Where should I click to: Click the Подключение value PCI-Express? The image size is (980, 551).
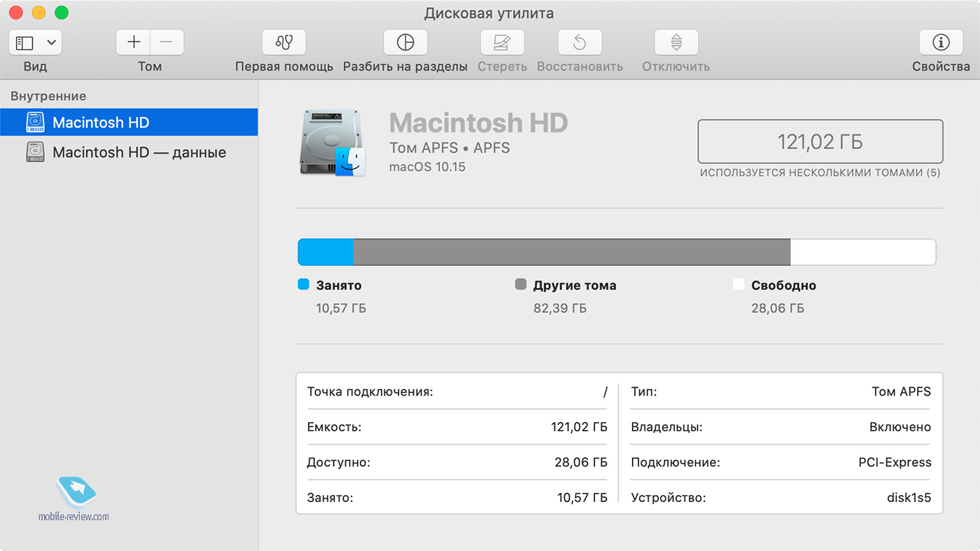pos(895,462)
